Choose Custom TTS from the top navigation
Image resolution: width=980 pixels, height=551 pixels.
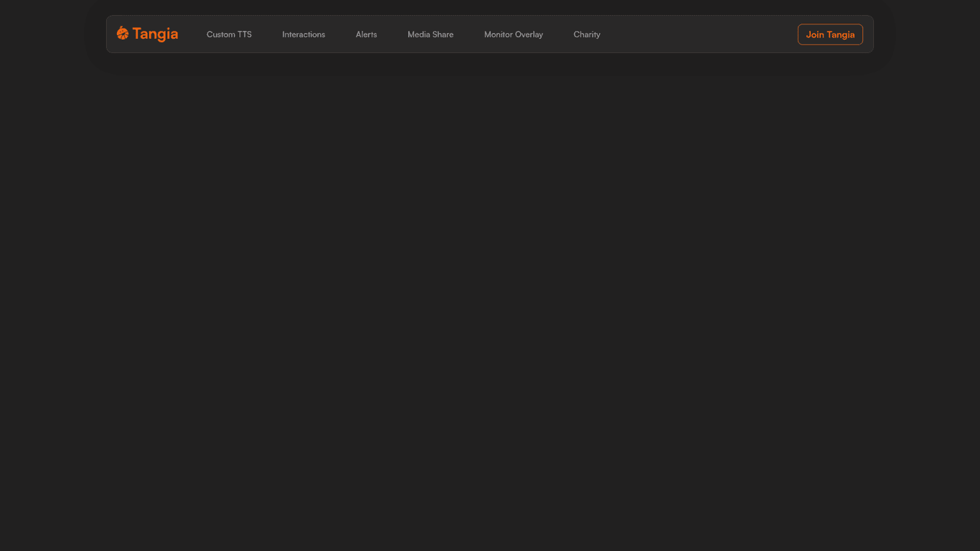(229, 34)
